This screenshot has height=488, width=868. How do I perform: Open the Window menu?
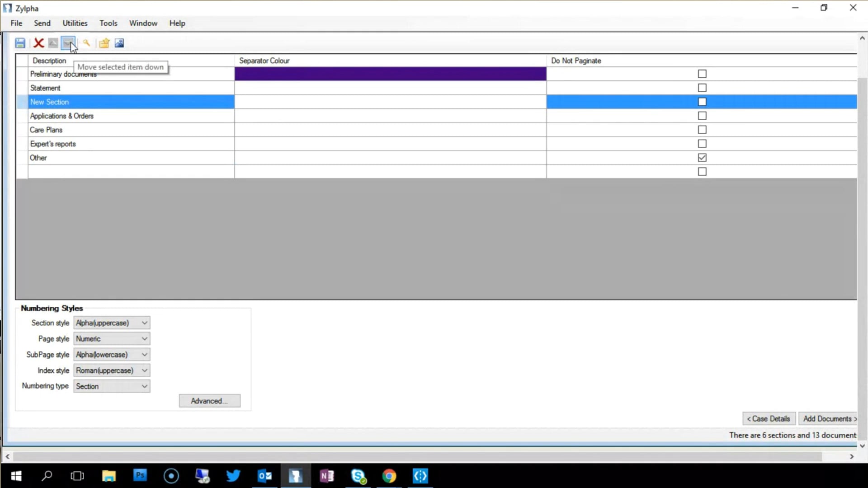[143, 23]
